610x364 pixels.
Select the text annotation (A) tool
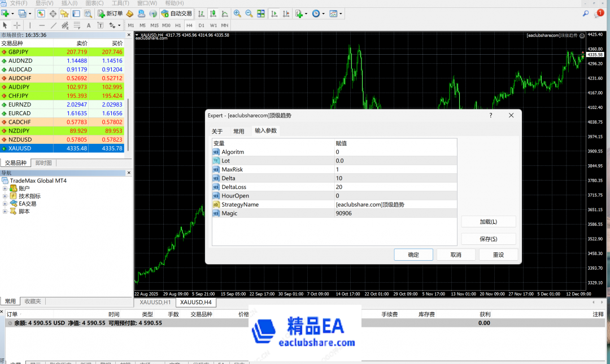[x=89, y=25]
